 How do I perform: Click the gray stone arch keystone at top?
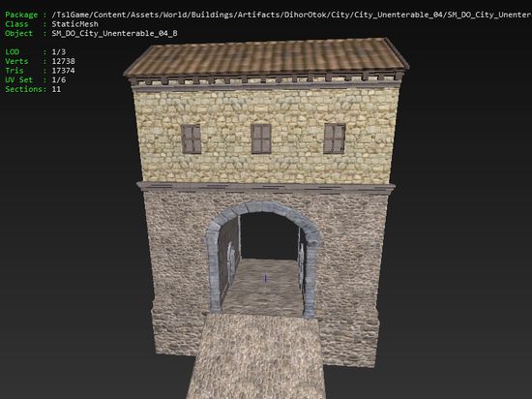(x=264, y=207)
